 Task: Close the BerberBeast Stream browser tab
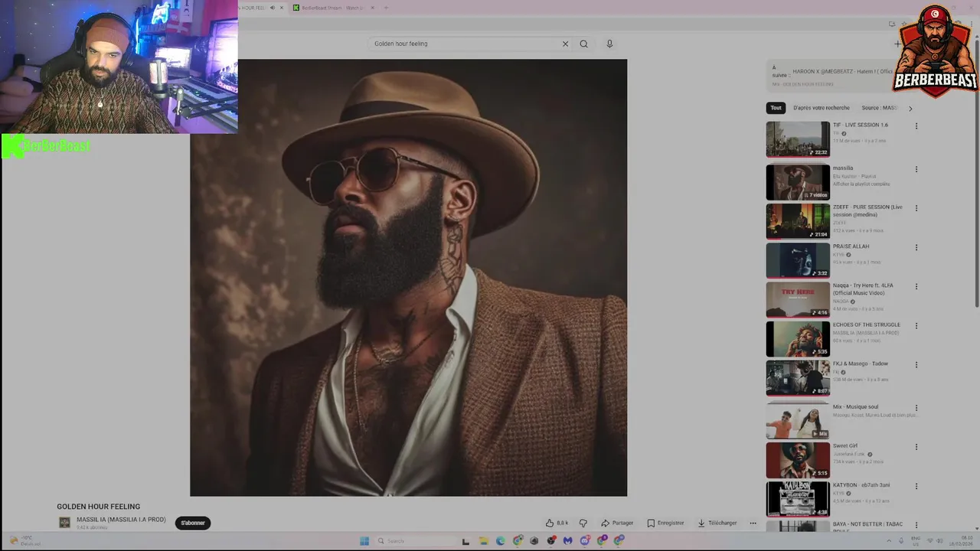373,8
